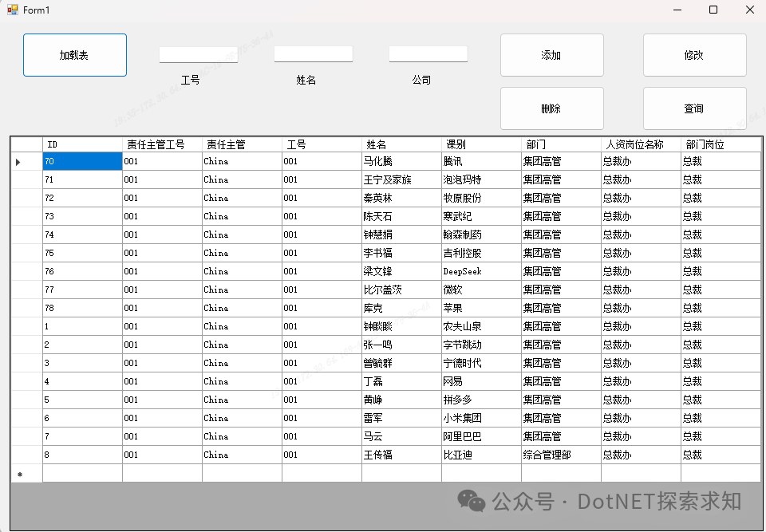Select the 马化腾 name cell
The image size is (766, 532).
pos(401,161)
